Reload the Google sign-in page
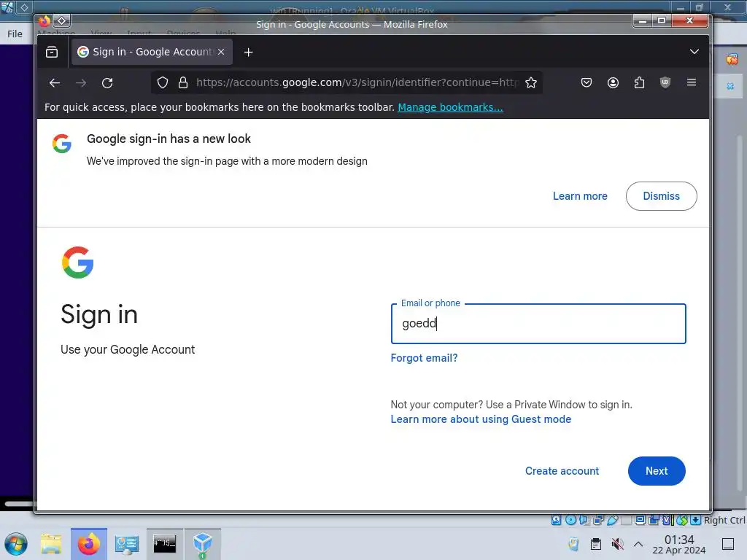747x560 pixels. (107, 83)
